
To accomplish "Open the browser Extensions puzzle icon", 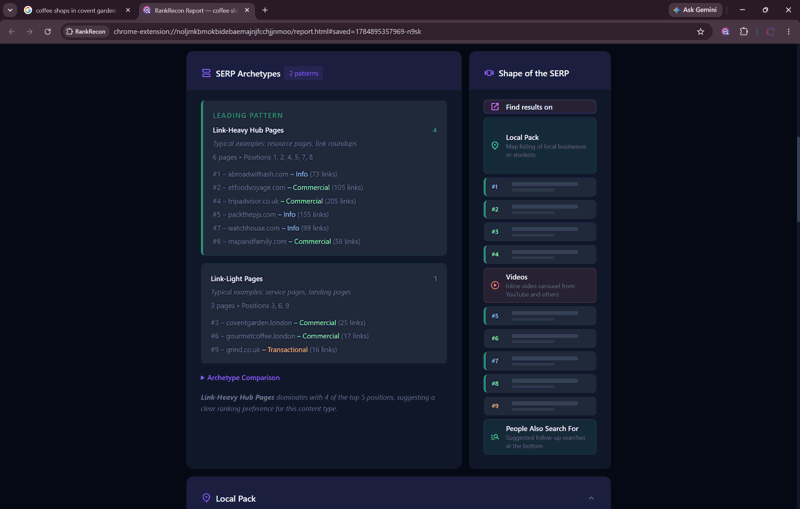I will point(744,32).
